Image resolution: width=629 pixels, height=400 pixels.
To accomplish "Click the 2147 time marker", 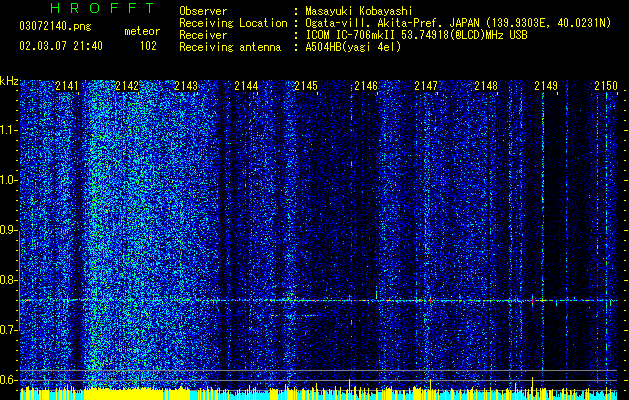I will coord(426,86).
